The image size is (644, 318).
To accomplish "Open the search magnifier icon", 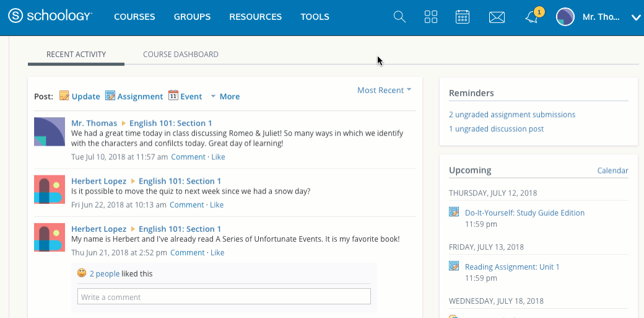I will pos(399,17).
